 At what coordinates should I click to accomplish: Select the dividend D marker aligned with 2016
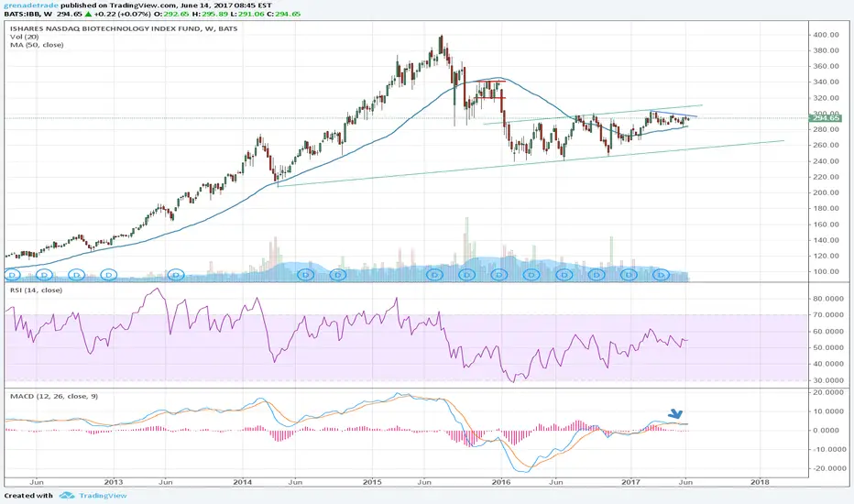tap(498, 275)
